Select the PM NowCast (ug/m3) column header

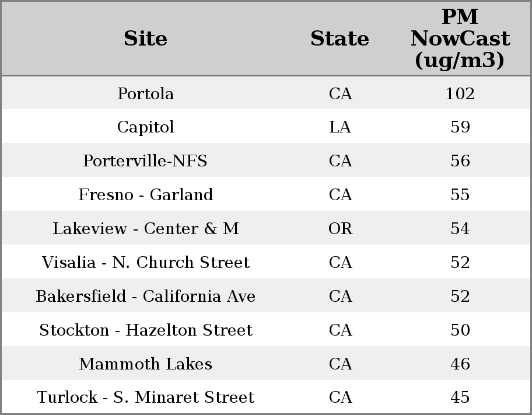tap(460, 39)
